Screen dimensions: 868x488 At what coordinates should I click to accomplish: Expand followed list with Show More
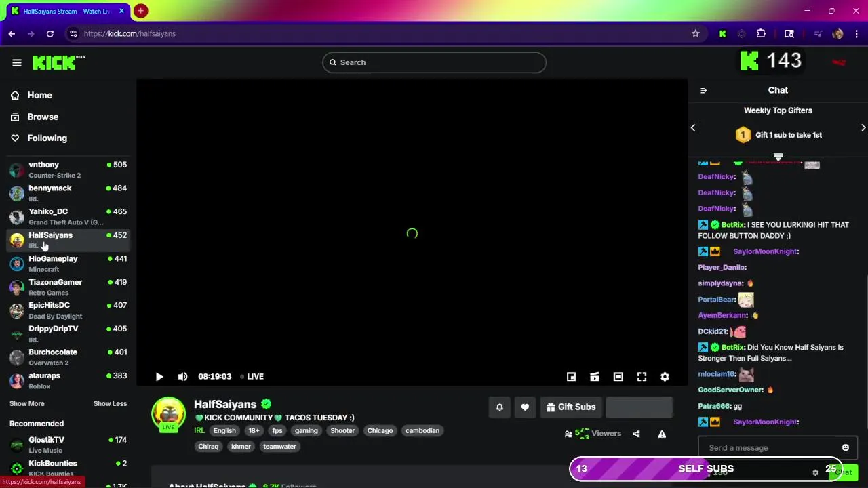(x=27, y=404)
